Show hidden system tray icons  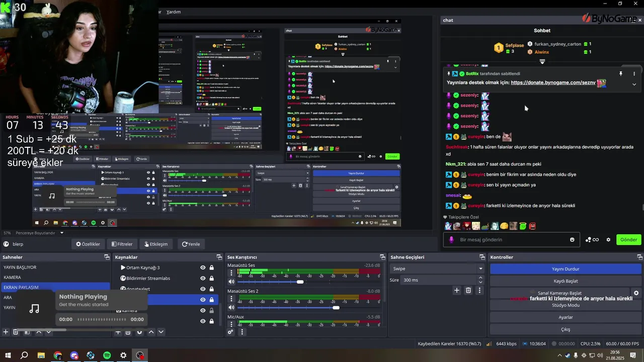[559, 355]
